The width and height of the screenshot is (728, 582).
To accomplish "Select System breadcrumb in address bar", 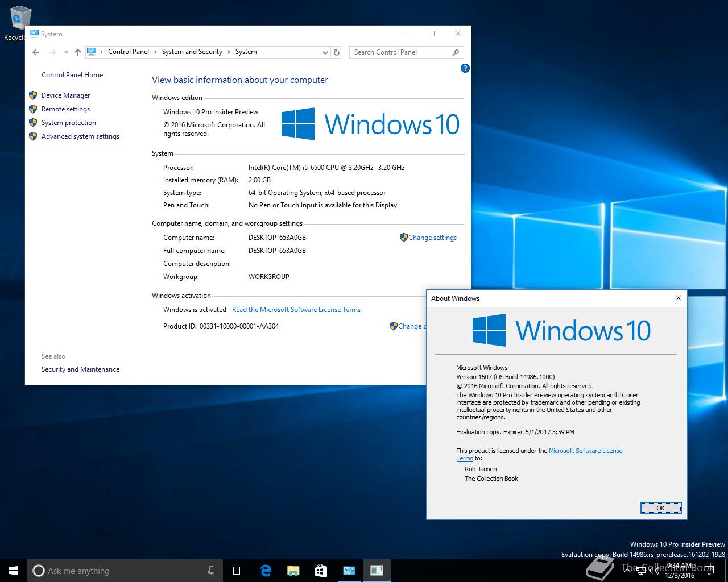I will 246,52.
